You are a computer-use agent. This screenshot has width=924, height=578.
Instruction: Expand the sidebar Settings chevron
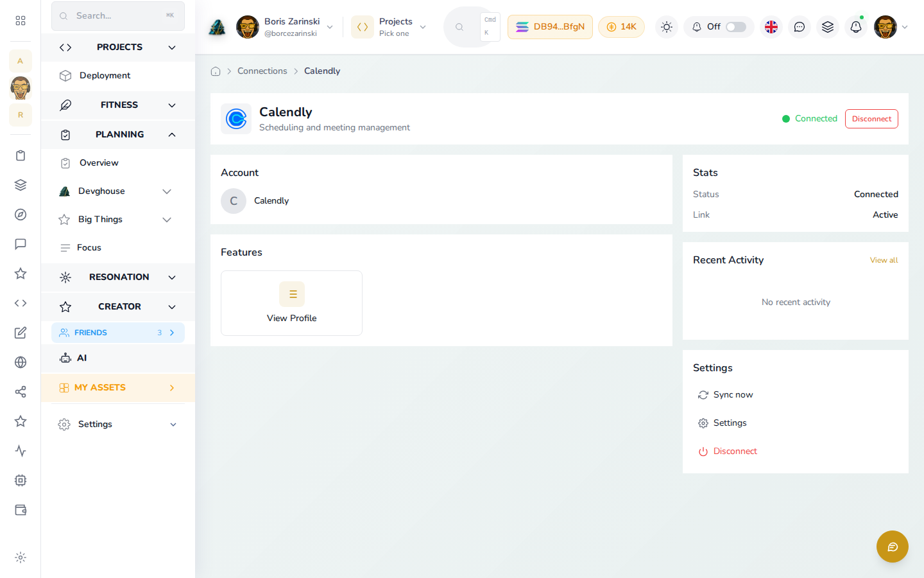[173, 425]
